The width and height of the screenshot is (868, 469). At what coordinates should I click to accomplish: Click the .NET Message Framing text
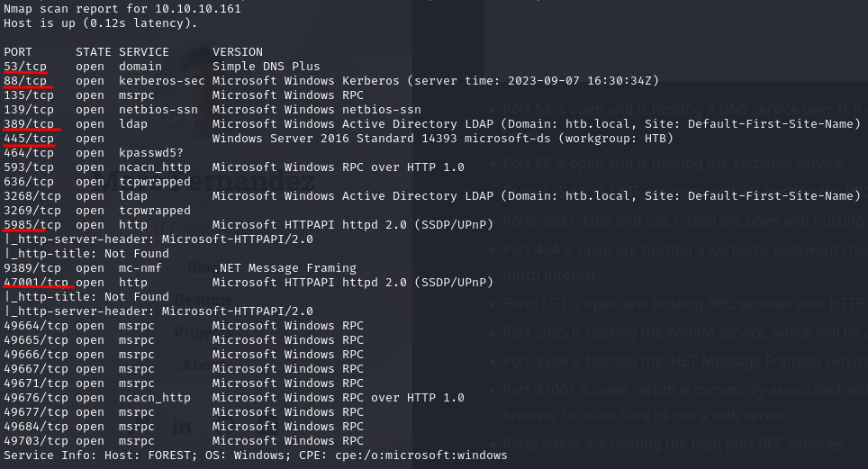[285, 268]
